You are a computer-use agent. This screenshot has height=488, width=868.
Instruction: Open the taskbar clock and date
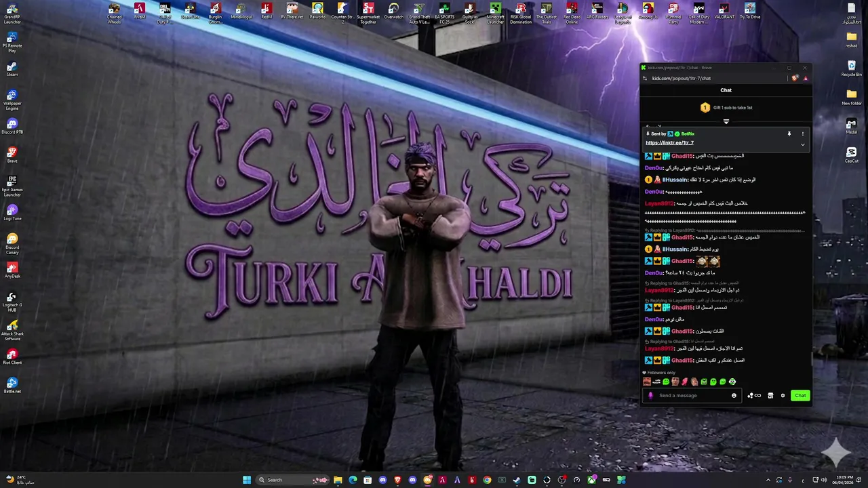coord(844,480)
